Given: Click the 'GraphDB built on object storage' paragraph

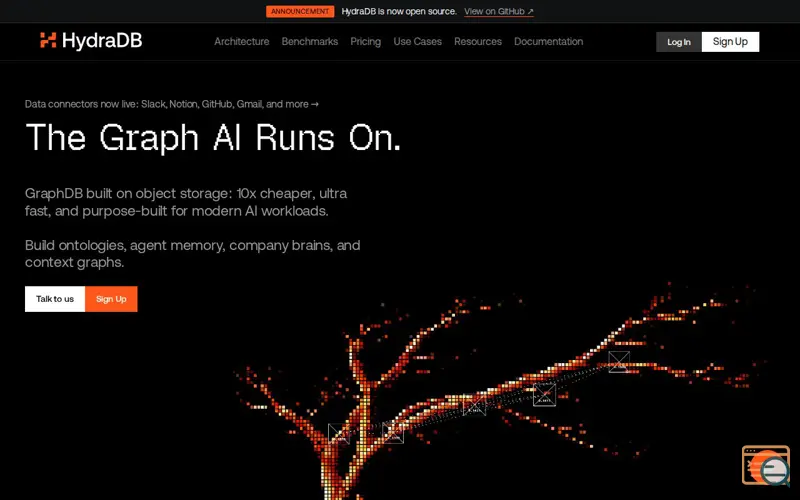Looking at the screenshot, I should tap(186, 202).
